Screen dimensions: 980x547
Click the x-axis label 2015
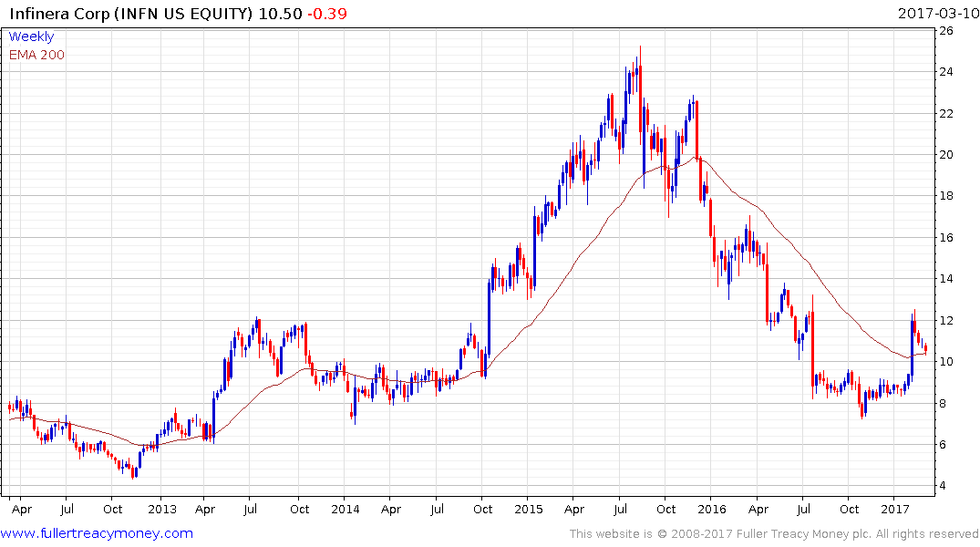[x=529, y=509]
